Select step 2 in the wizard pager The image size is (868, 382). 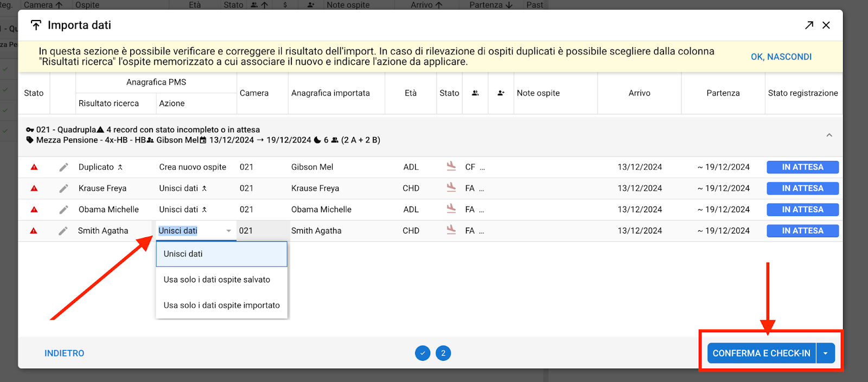443,353
